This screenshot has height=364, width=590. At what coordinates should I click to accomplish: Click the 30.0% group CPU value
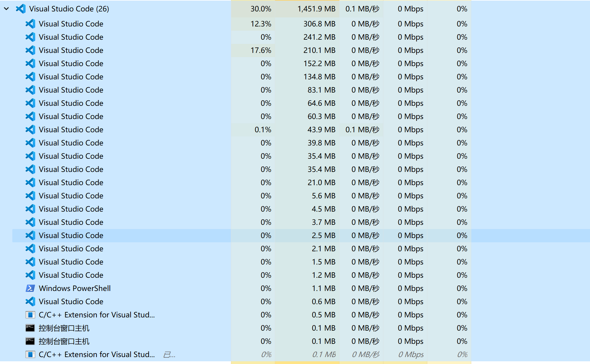click(261, 9)
